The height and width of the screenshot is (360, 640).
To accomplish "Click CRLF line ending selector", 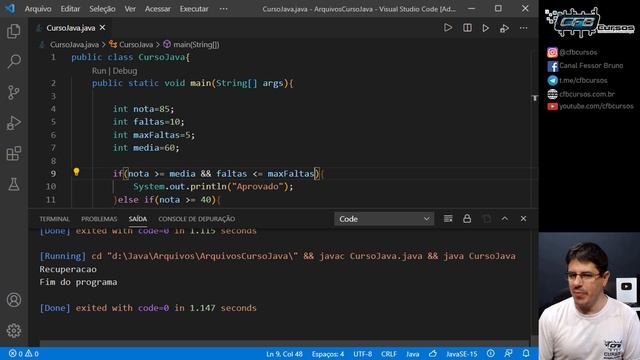I will pyautogui.click(x=389, y=354).
